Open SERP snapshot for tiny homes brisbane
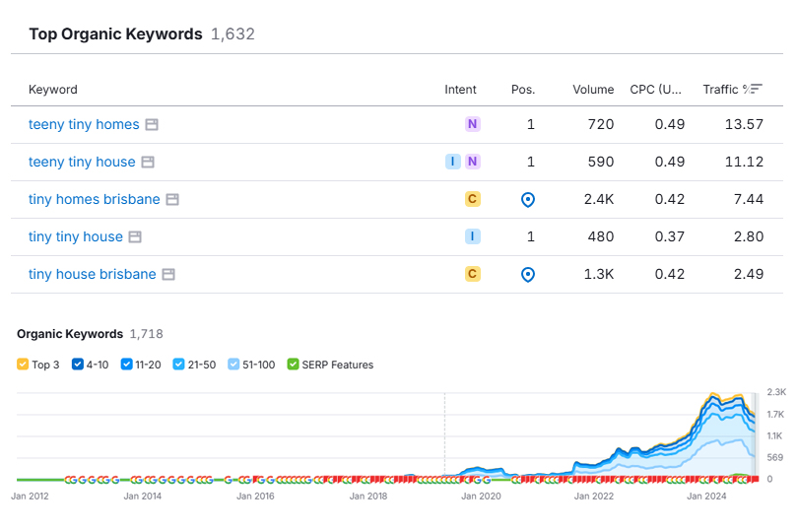 [x=172, y=200]
